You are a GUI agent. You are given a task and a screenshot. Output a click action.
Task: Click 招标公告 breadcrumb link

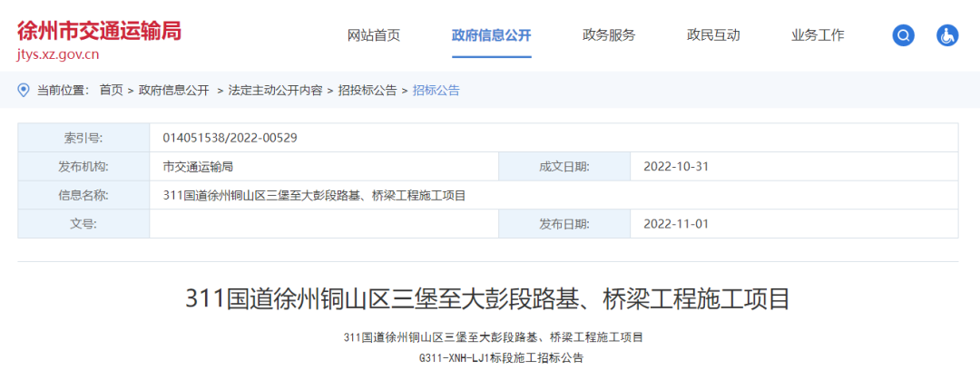point(436,90)
